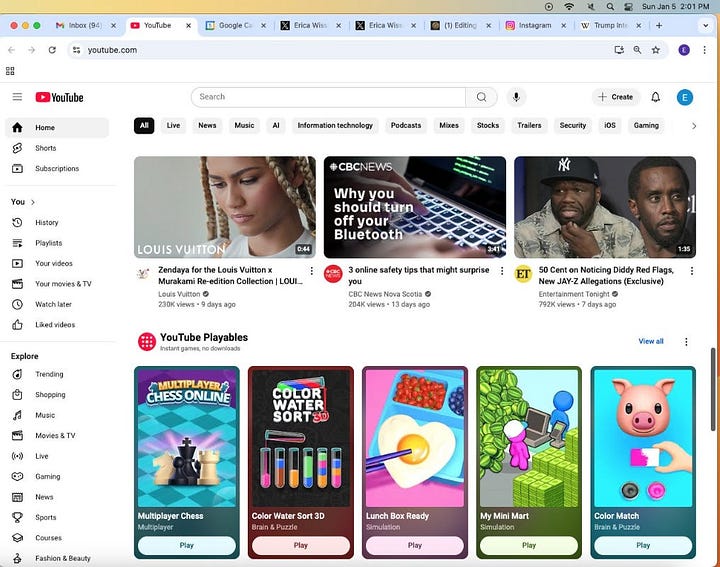Go to Shorts in sidebar
This screenshot has height=567, width=720.
tap(57, 148)
